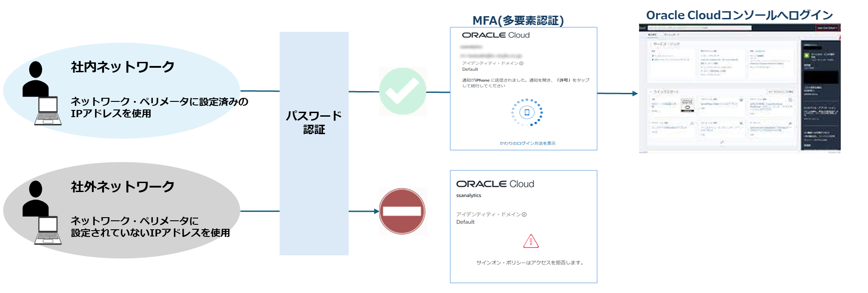Click the internal network user with laptop icon
The width and height of the screenshot is (868, 293).
pos(42,93)
